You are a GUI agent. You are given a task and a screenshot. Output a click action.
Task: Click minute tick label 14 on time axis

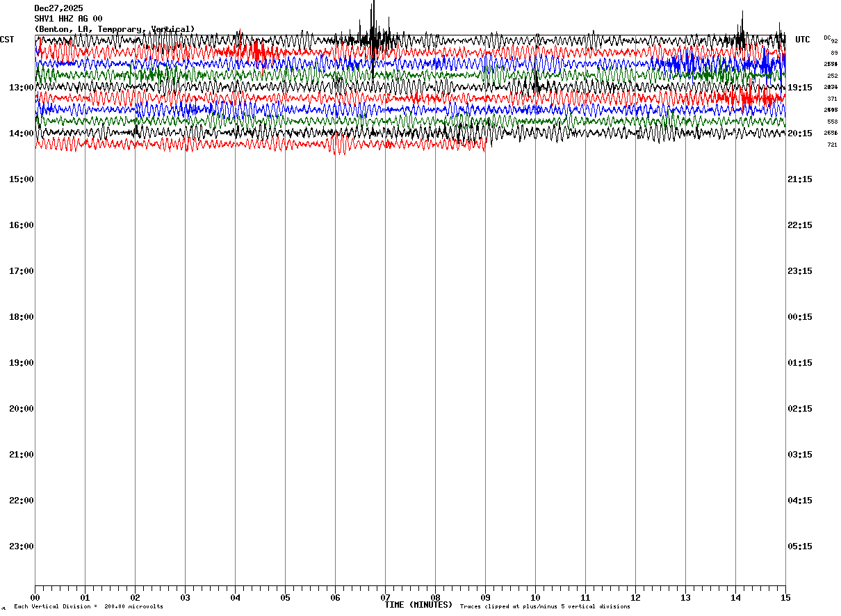click(x=735, y=598)
